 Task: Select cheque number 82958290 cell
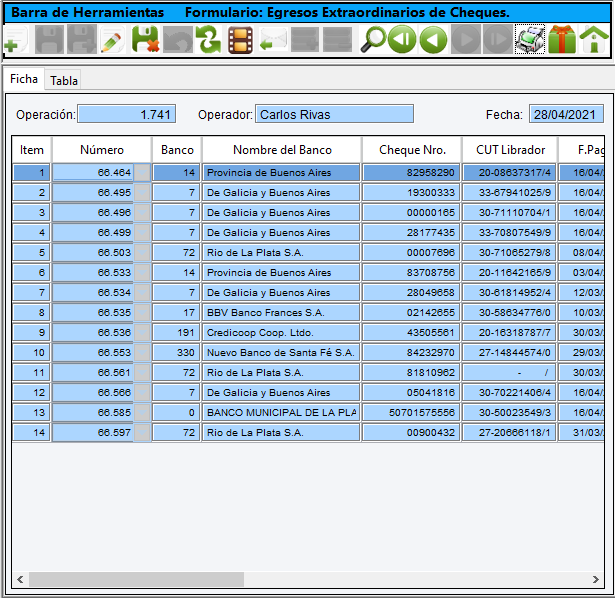coord(411,173)
